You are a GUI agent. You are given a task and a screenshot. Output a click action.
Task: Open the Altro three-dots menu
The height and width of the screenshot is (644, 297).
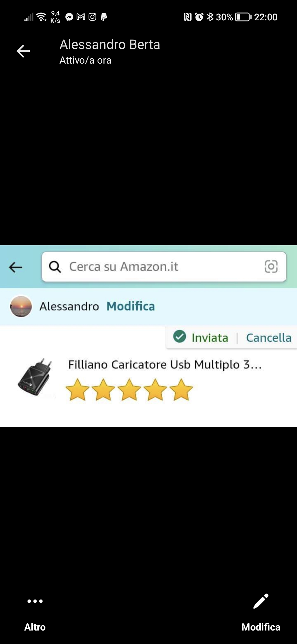pyautogui.click(x=35, y=601)
